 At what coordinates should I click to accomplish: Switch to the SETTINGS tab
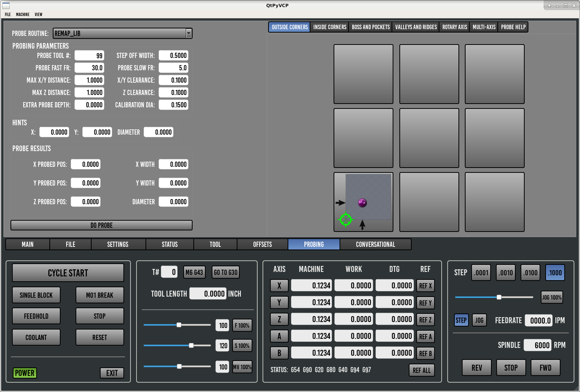click(x=118, y=244)
